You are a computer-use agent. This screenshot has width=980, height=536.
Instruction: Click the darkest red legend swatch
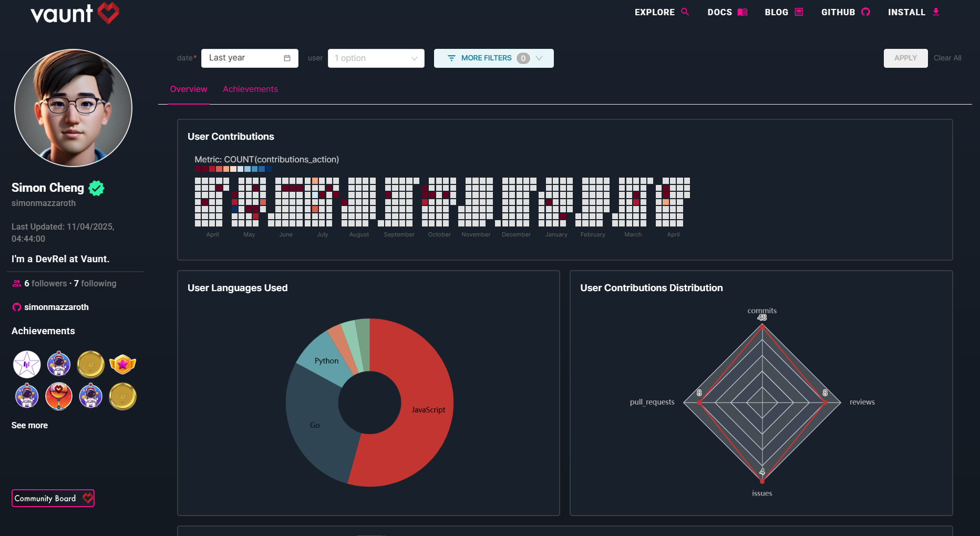[x=198, y=169]
